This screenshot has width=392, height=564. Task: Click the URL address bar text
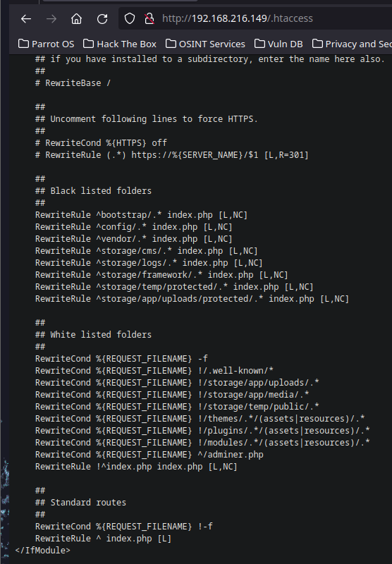click(x=238, y=18)
